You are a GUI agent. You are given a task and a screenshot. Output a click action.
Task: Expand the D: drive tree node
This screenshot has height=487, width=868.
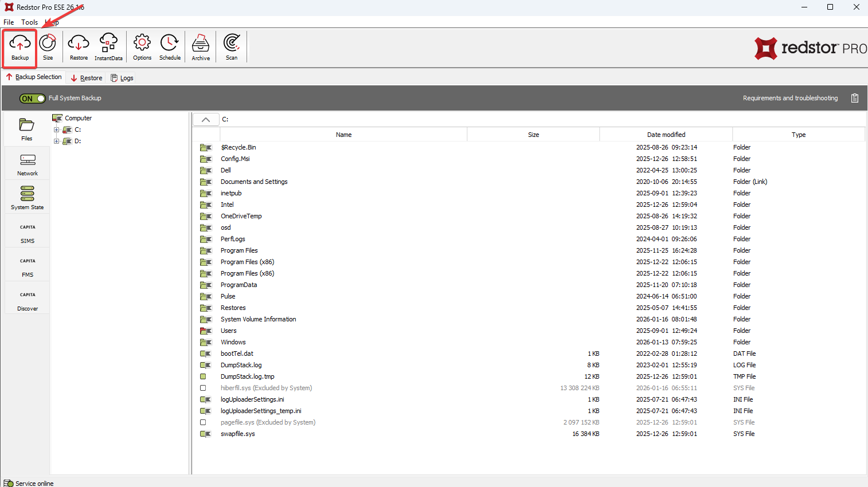point(56,141)
